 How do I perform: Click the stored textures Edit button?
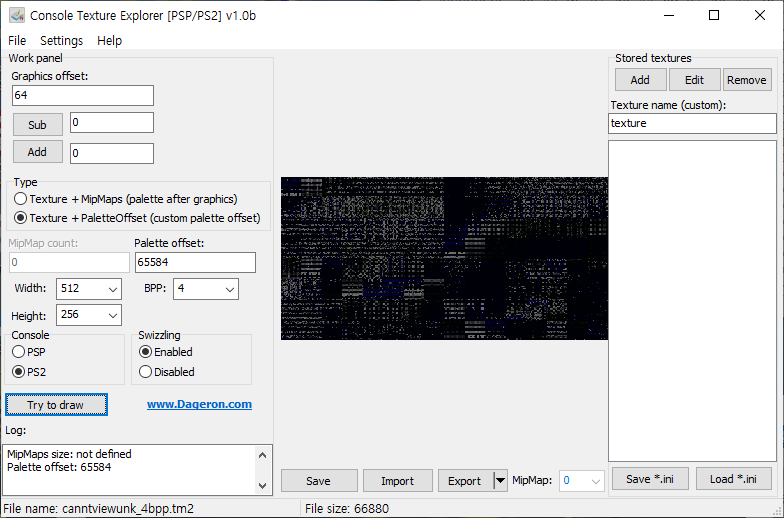coord(694,80)
